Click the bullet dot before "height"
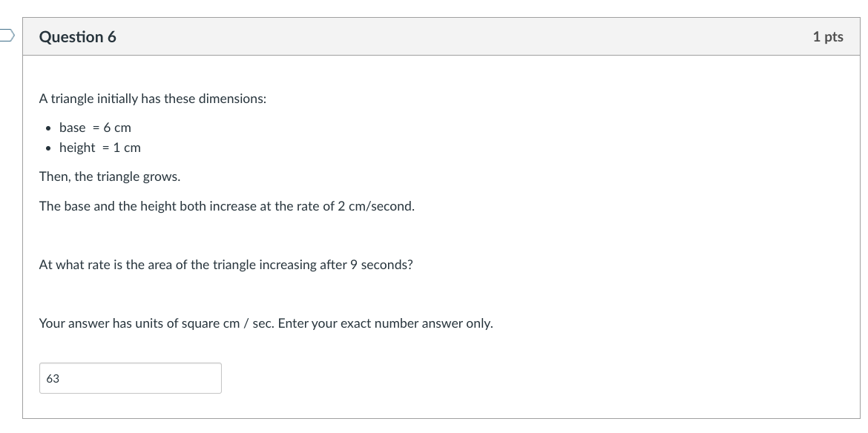Screen dimensions: 868x433 point(48,148)
